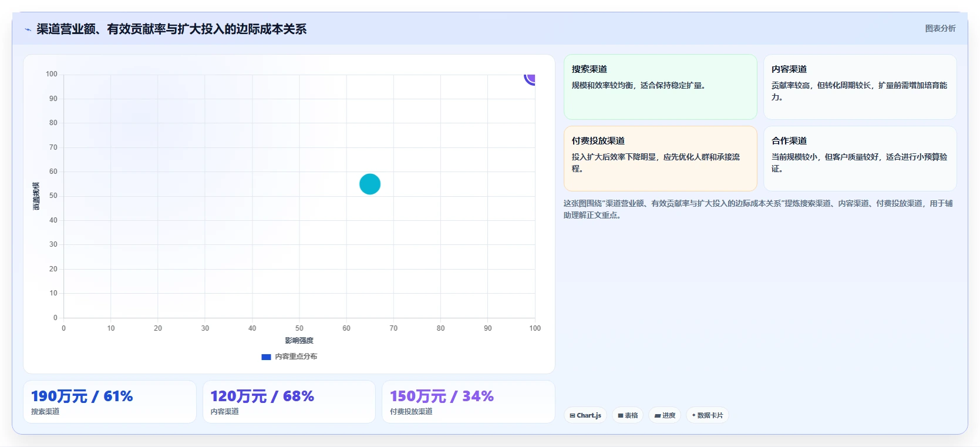This screenshot has width=980, height=447.
Task: Click the description starting 当前规模较小
Action: (859, 163)
